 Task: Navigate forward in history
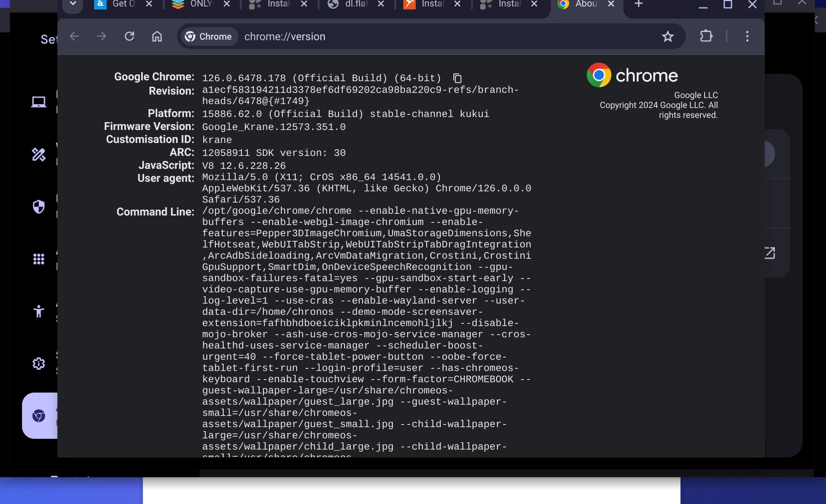tap(101, 36)
